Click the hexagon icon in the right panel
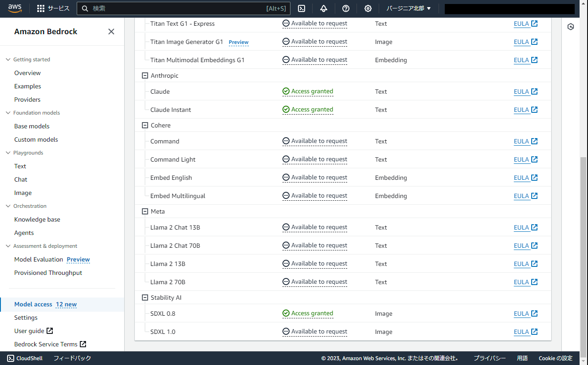588x365 pixels. point(571,27)
